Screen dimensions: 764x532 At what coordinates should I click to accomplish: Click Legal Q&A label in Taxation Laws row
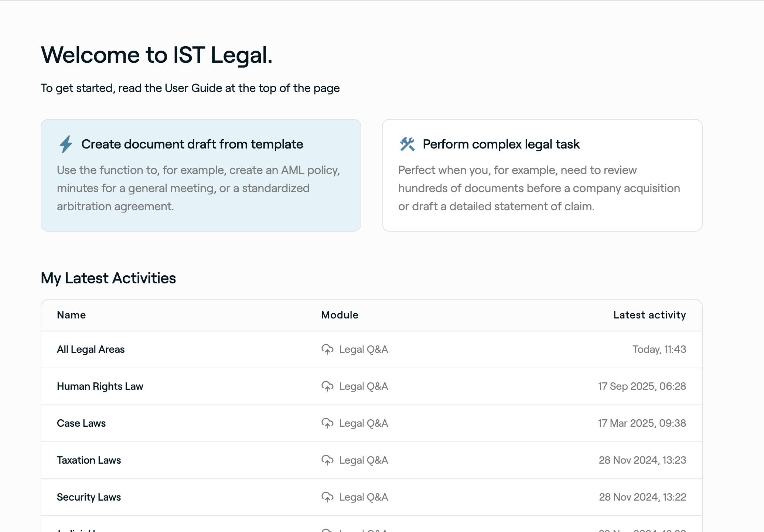pyautogui.click(x=364, y=460)
